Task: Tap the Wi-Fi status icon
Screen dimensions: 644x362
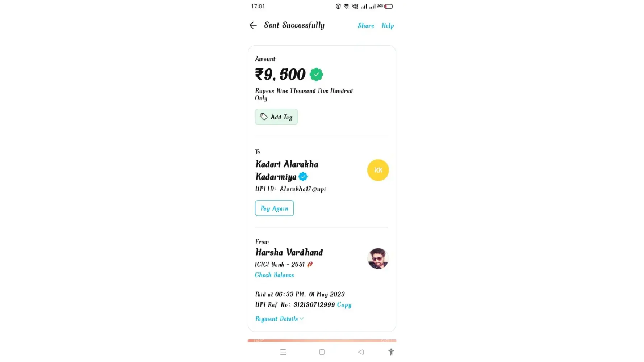Action: 346,6
